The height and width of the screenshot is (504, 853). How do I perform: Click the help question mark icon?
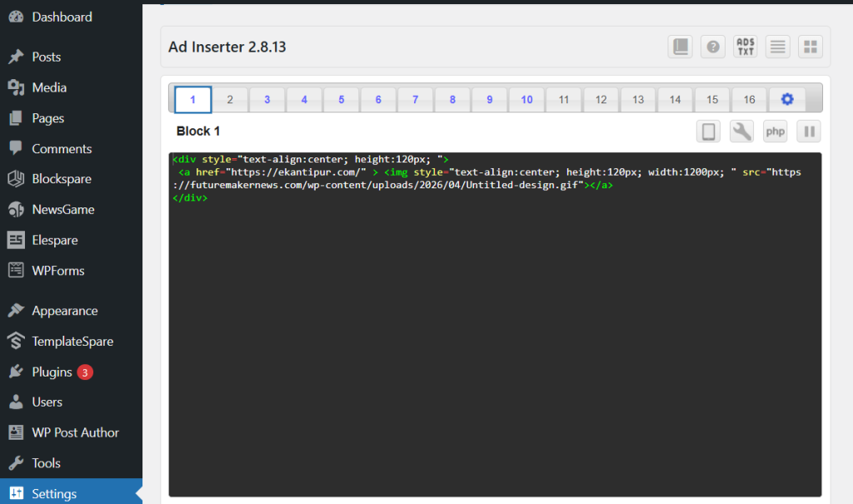(x=713, y=47)
